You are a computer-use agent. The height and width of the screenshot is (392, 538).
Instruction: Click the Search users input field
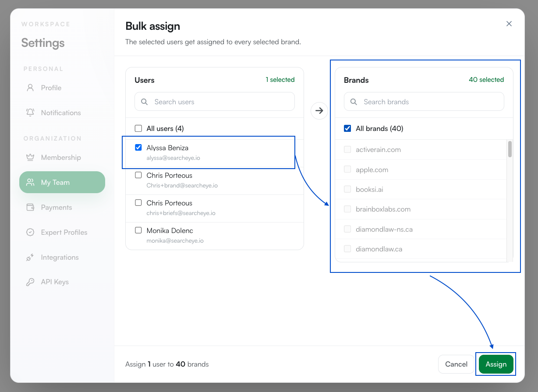pos(215,102)
